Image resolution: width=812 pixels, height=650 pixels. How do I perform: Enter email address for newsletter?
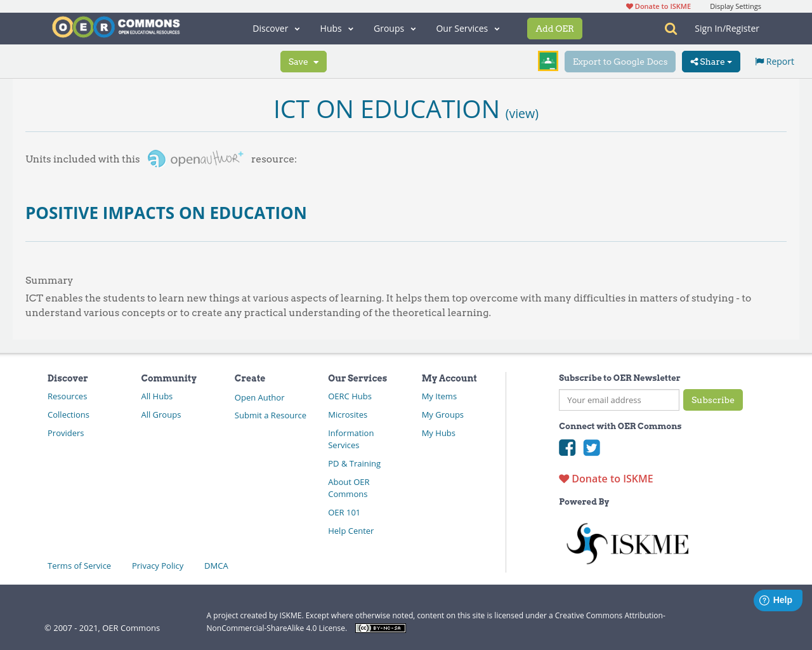tap(619, 400)
